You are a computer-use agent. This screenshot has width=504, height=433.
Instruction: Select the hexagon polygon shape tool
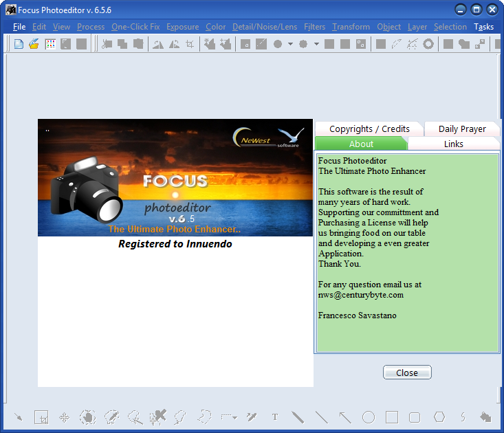439,417
